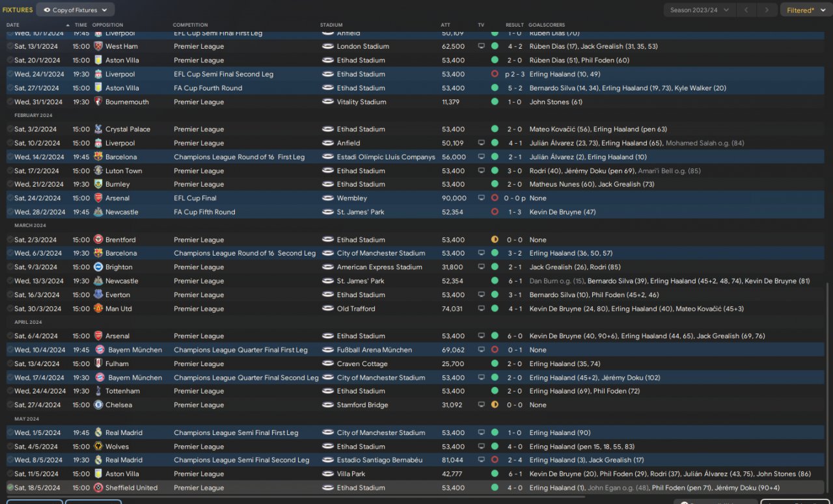This screenshot has height=504, width=833.
Task: Click the TV icon on the West Ham row
Action: [x=481, y=46]
